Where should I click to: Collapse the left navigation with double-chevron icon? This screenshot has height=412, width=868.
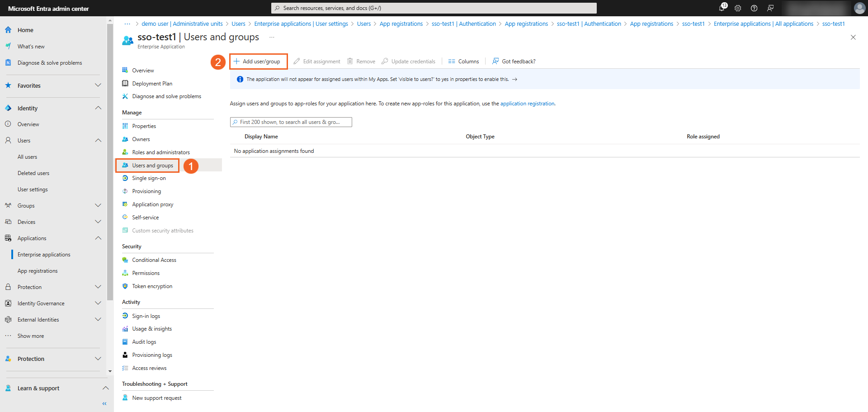(x=104, y=403)
